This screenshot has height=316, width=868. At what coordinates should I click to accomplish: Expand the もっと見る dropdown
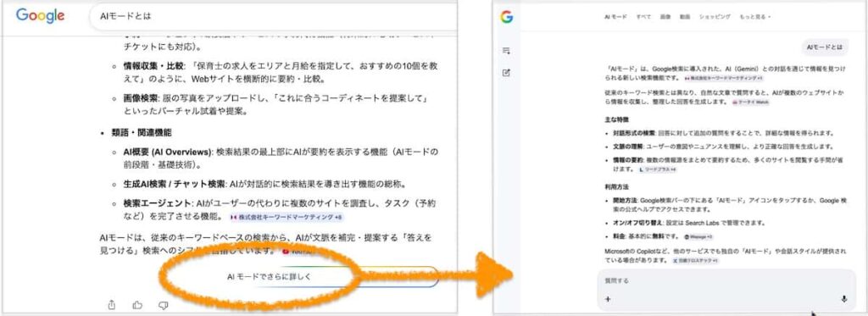coord(755,17)
